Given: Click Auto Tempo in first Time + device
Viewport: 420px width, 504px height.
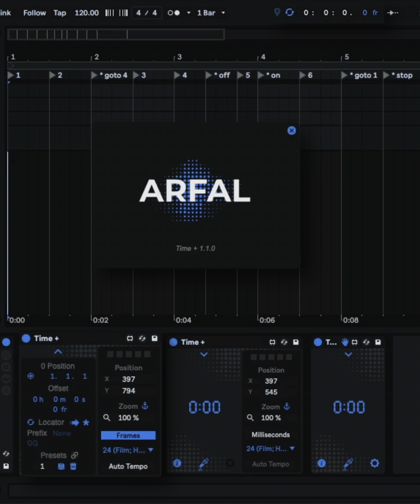Looking at the screenshot, I should click(x=128, y=466).
